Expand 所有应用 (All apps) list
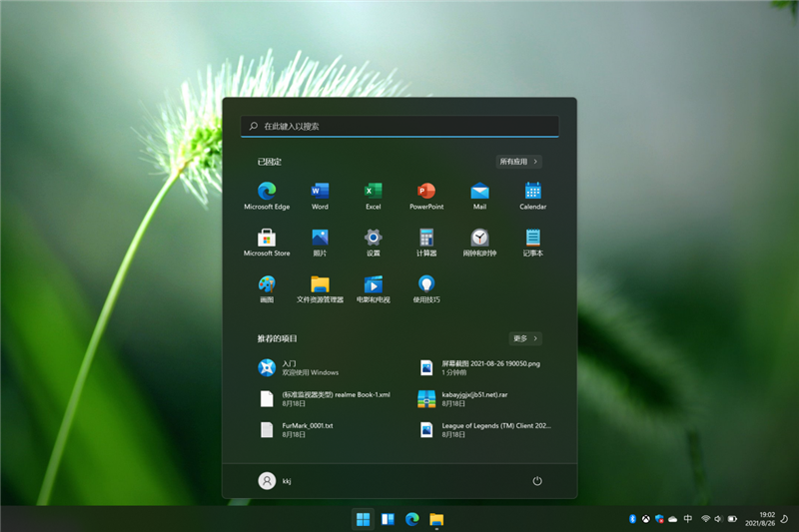 click(519, 162)
